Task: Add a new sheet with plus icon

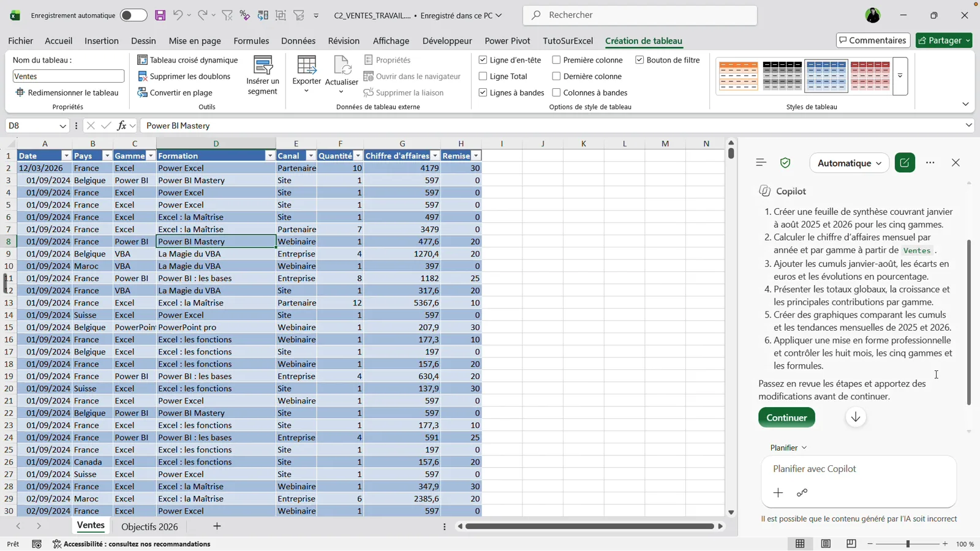Action: tap(217, 527)
